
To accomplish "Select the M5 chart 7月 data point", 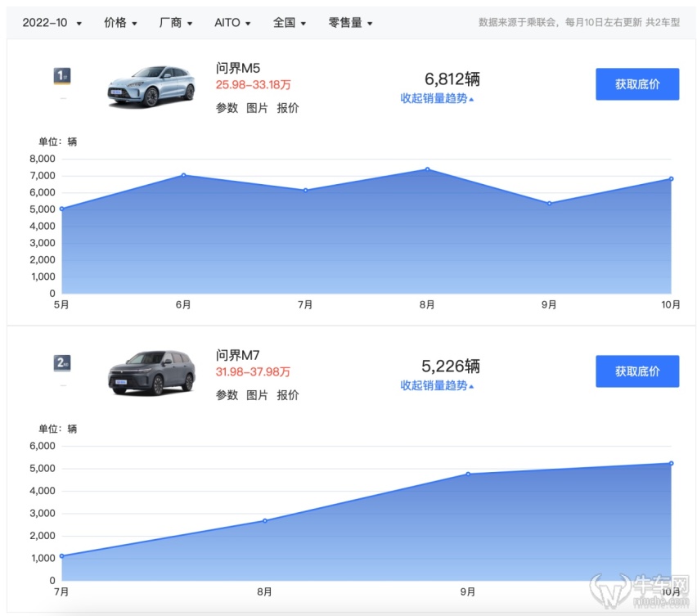I will tap(305, 191).
